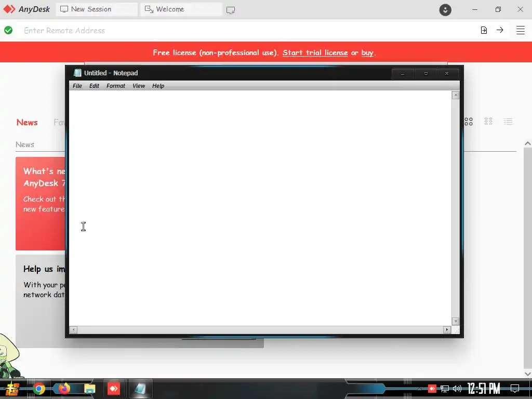Viewport: 532px width, 399px height.
Task: Show hidden system tray icons chevron
Action: tap(420, 389)
